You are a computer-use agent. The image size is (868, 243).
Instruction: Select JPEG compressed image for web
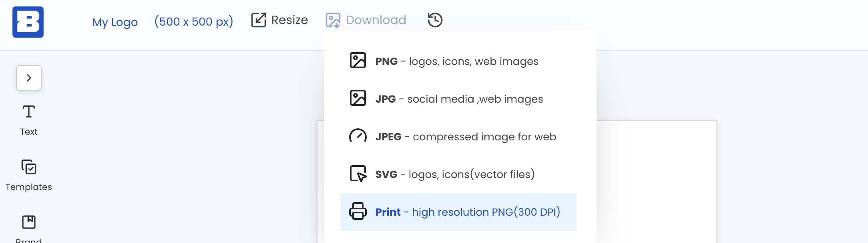[465, 137]
